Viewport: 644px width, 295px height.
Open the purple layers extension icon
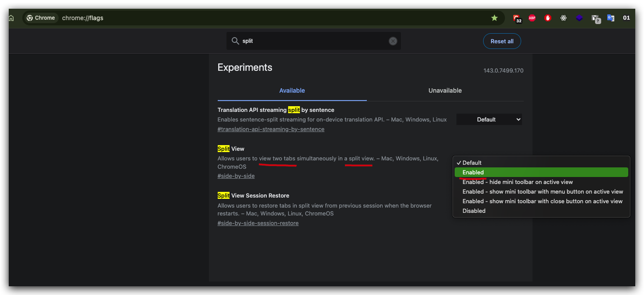tap(579, 18)
